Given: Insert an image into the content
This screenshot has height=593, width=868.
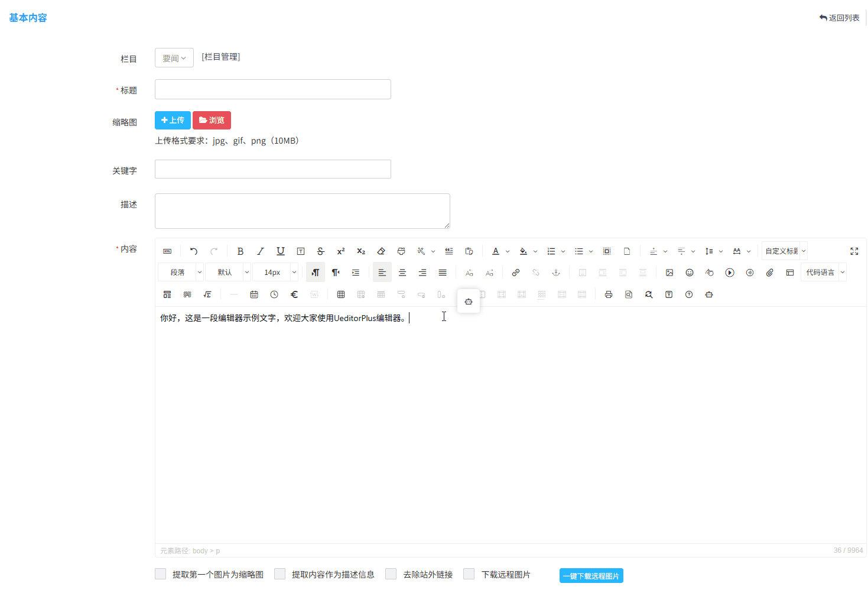Looking at the screenshot, I should 669,273.
